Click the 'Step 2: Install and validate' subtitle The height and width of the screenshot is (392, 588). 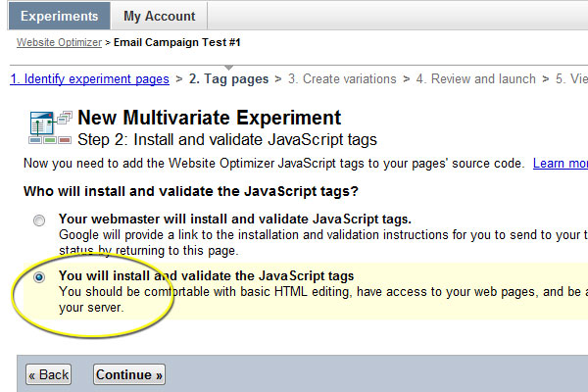(227, 140)
